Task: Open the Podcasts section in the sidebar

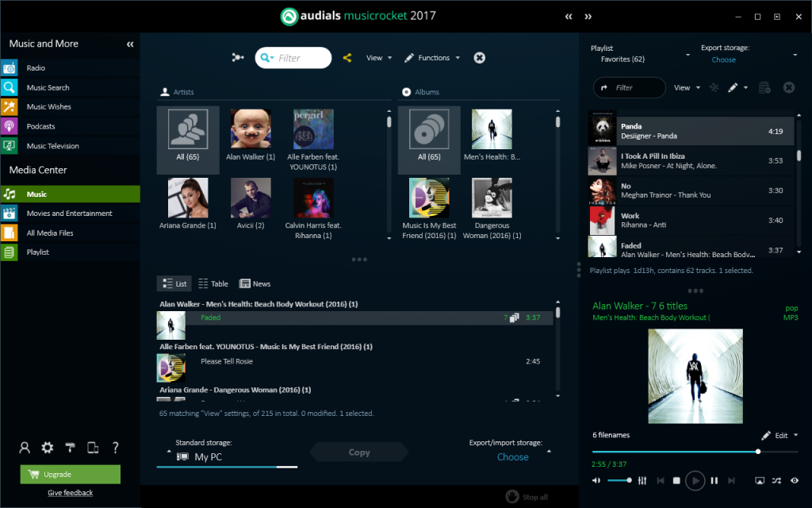Action: tap(48, 125)
